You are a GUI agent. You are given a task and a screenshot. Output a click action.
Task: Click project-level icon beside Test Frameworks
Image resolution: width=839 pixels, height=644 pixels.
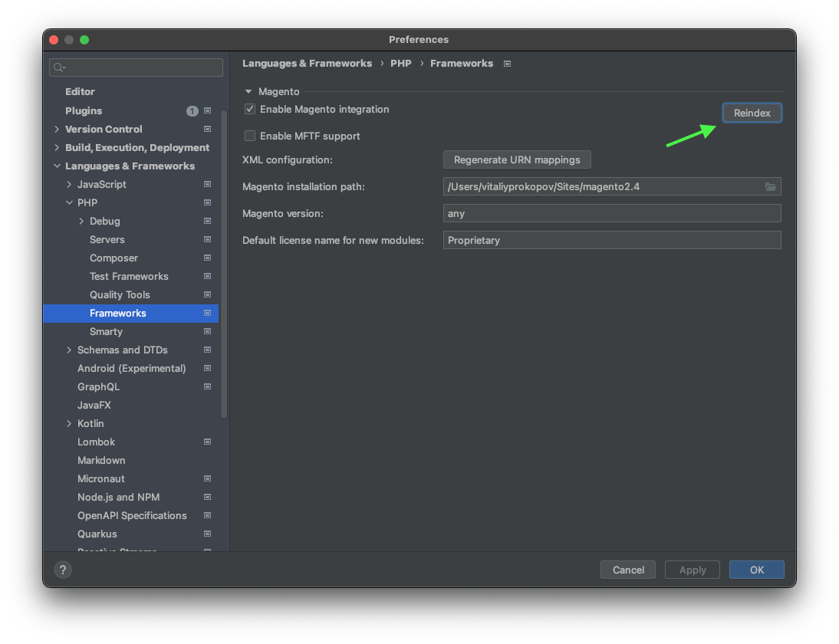click(x=208, y=277)
